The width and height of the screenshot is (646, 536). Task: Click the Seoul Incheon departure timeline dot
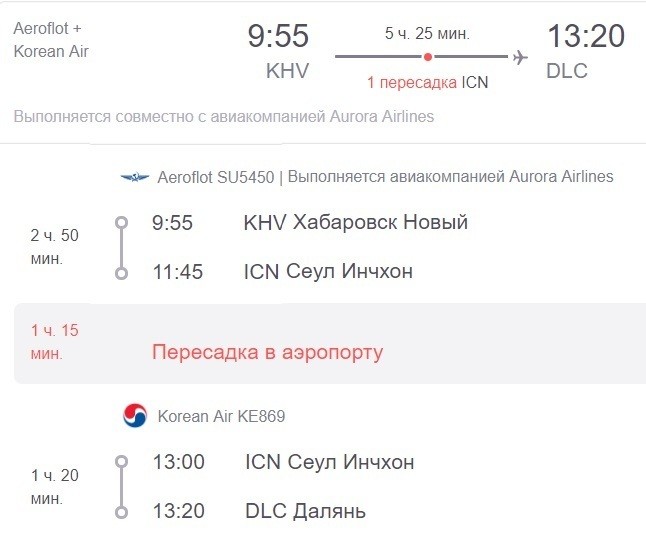click(x=122, y=462)
